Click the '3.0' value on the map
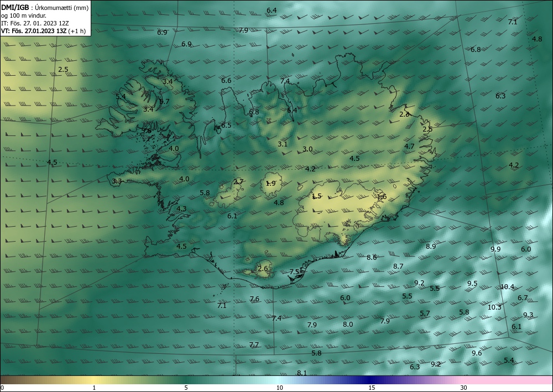Image resolution: width=553 pixels, height=392 pixels. point(307,149)
